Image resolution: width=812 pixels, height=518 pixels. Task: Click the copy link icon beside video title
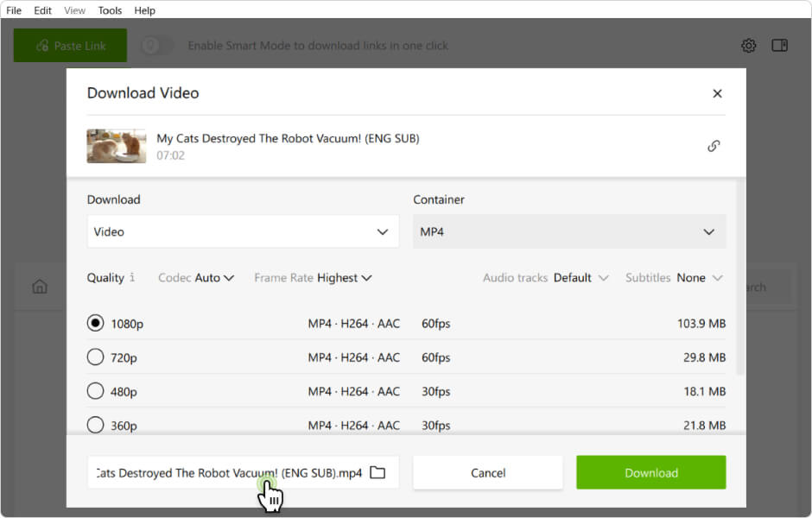[x=714, y=146]
